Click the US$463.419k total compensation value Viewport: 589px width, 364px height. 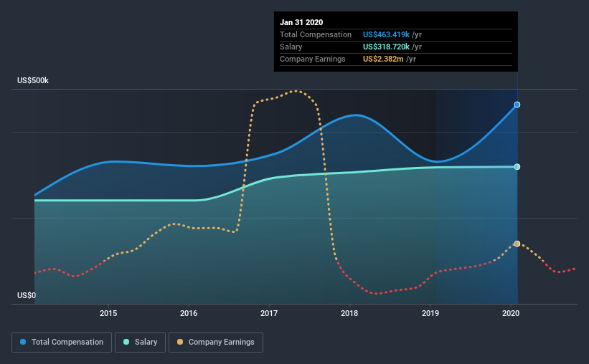(386, 34)
